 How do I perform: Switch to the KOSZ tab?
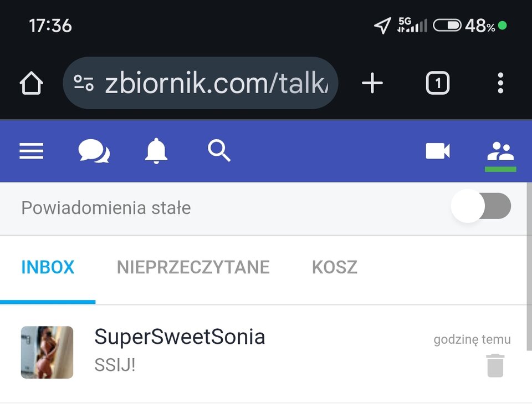click(335, 267)
